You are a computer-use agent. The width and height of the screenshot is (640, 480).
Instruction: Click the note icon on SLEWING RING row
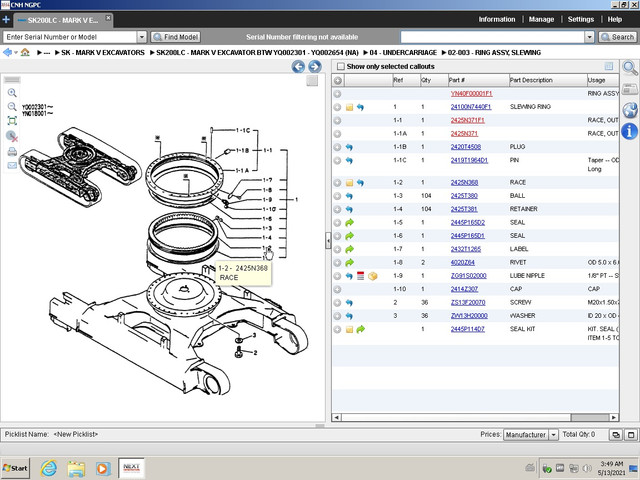tap(349, 107)
